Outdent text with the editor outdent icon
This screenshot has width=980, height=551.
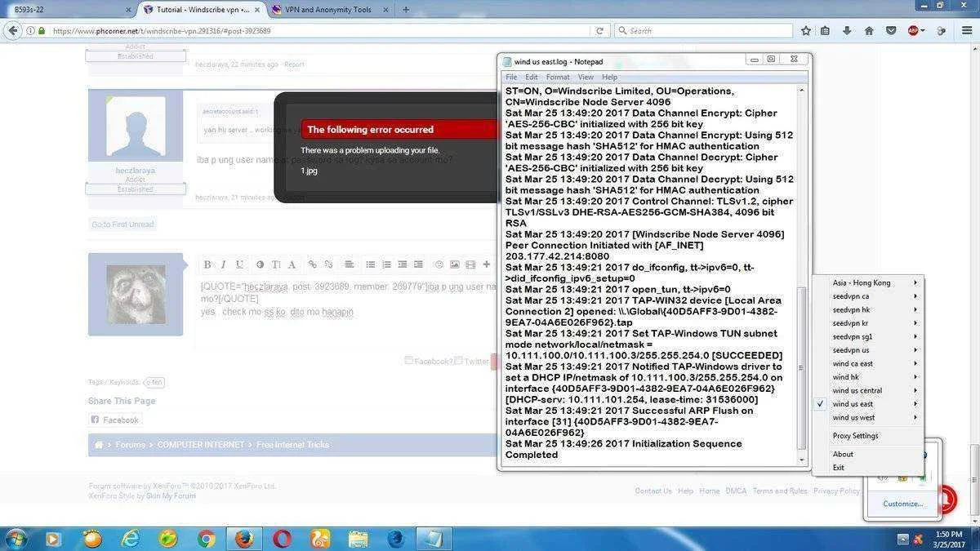402,264
